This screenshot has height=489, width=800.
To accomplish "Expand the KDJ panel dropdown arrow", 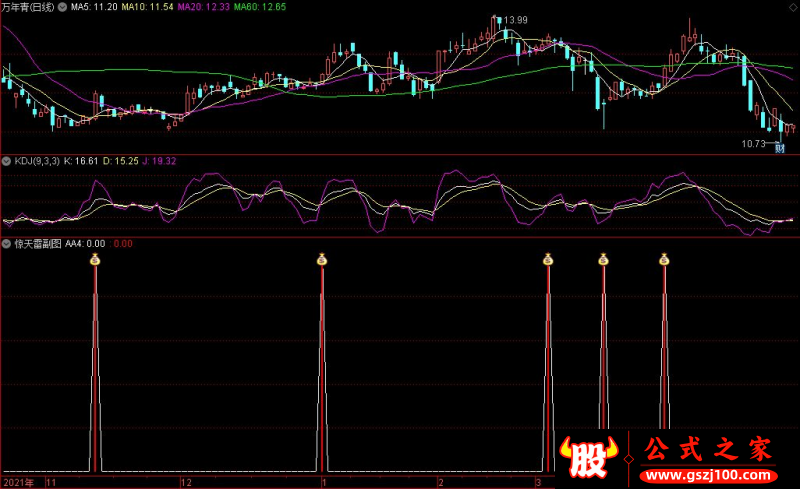I will tap(7, 161).
